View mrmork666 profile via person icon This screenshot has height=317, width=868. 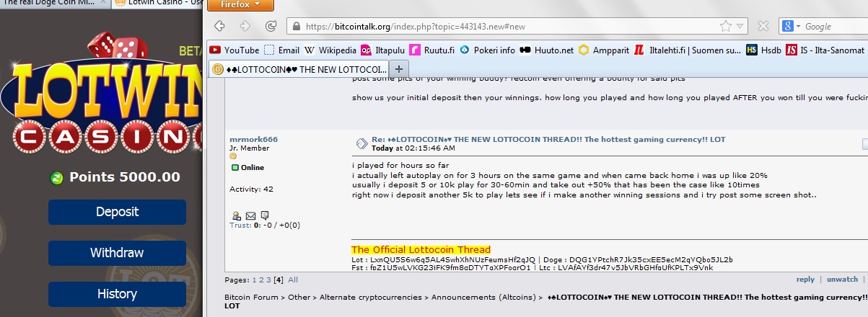pyautogui.click(x=237, y=215)
